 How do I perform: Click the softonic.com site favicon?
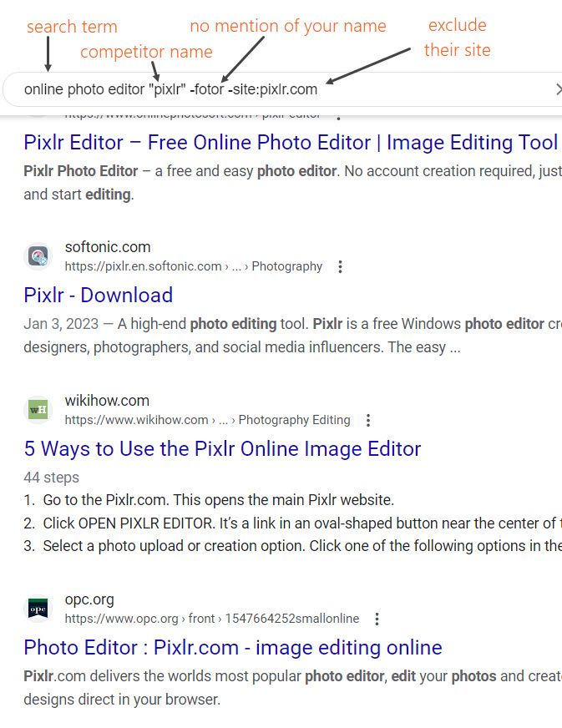(38, 256)
